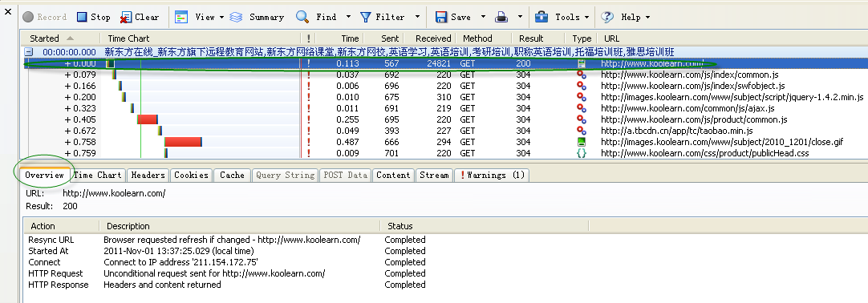Show the Summary panel
This screenshot has width=868, height=303.
(257, 17)
